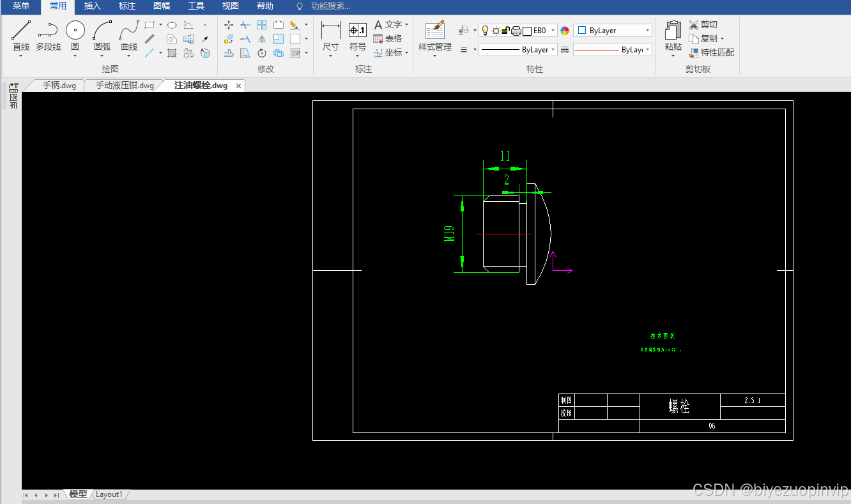Toggle layer EB0 print icon
851x504 pixels.
pyautogui.click(x=516, y=31)
